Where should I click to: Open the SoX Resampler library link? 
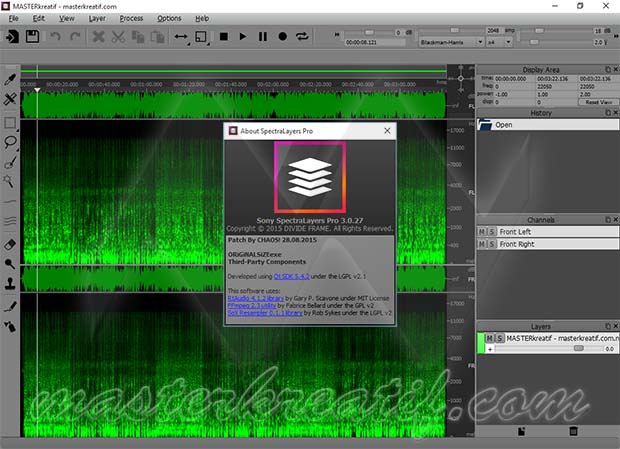(x=265, y=313)
